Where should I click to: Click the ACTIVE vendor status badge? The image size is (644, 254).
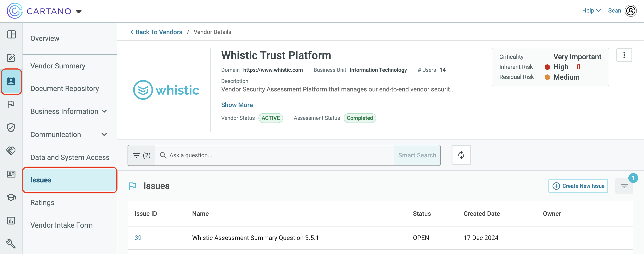tap(271, 118)
